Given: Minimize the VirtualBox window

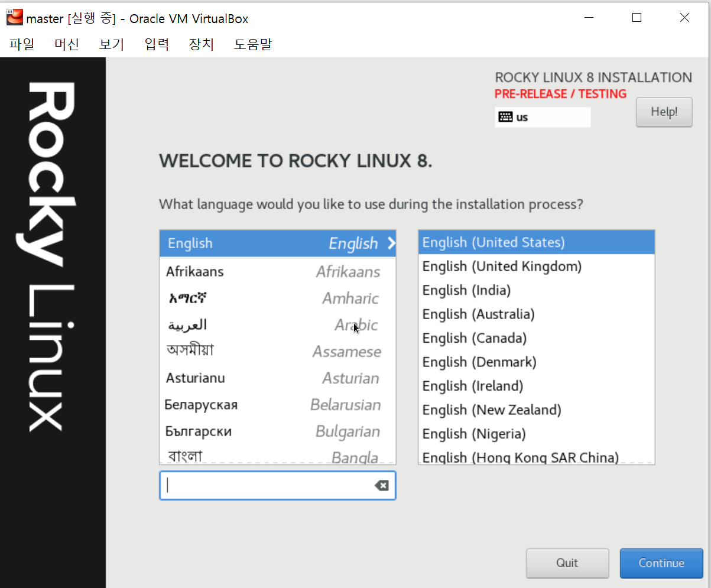Looking at the screenshot, I should pyautogui.click(x=589, y=18).
